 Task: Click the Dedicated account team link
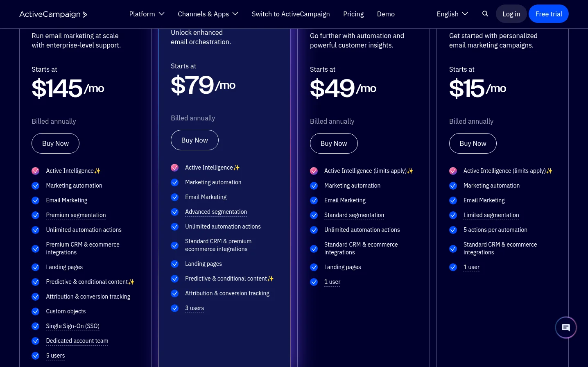tap(77, 341)
